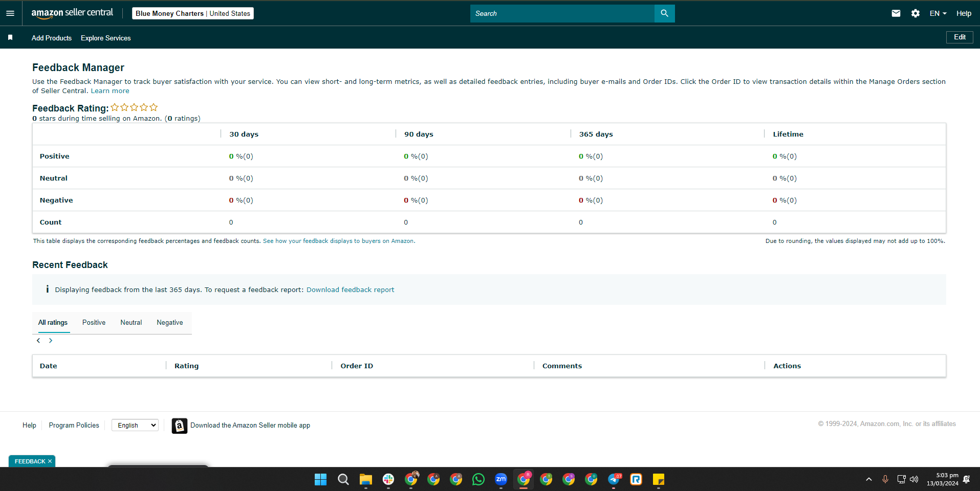
Task: Open the English language selector in footer
Action: pos(135,425)
